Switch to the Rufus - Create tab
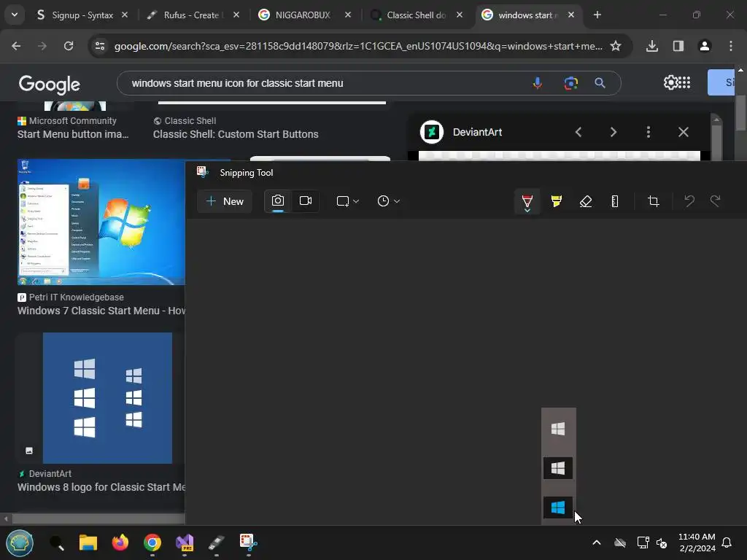The image size is (747, 560). coord(193,15)
